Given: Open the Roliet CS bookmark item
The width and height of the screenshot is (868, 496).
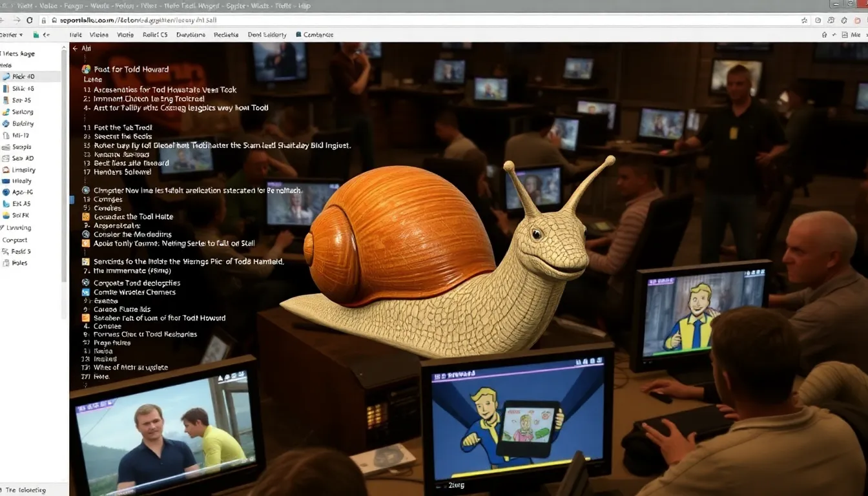Looking at the screenshot, I should click(x=155, y=35).
